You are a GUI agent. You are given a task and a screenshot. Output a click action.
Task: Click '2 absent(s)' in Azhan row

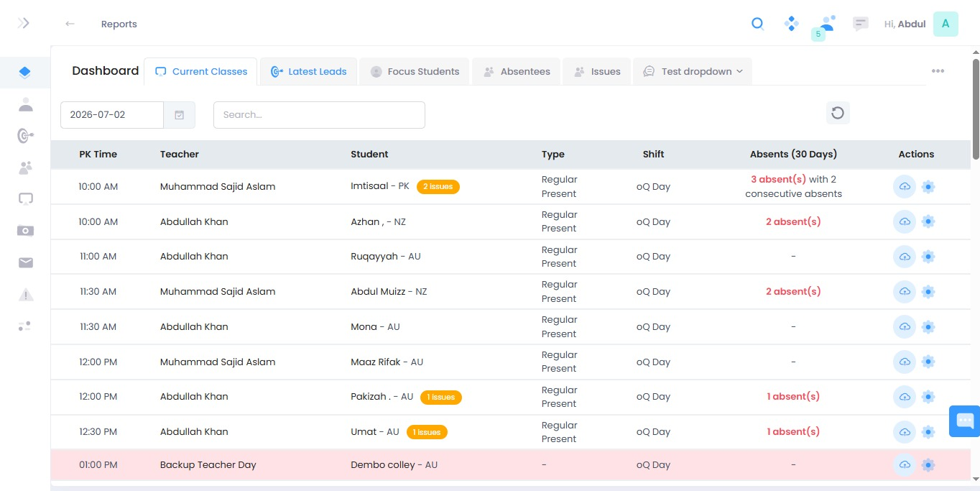pos(793,221)
